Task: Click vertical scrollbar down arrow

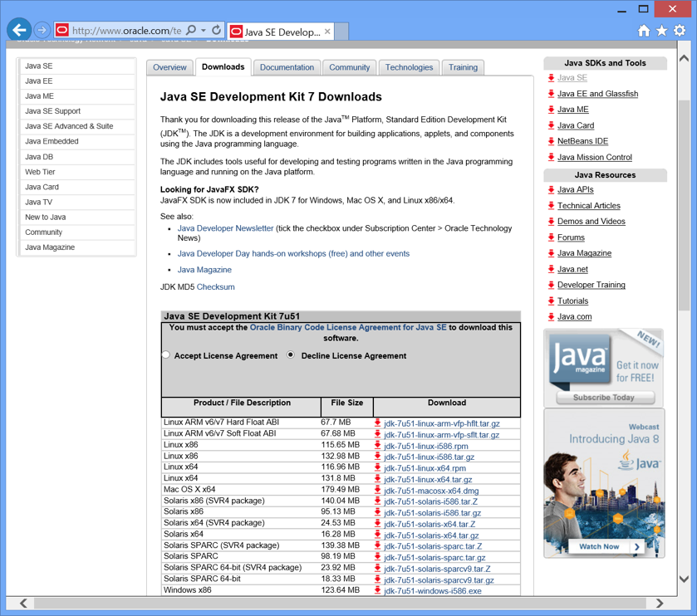Action: tap(685, 579)
